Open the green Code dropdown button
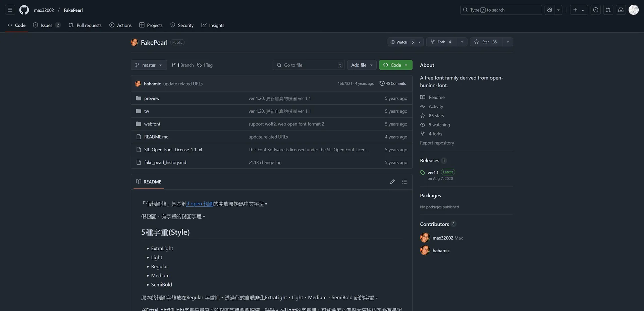The image size is (644, 311). pos(395,65)
